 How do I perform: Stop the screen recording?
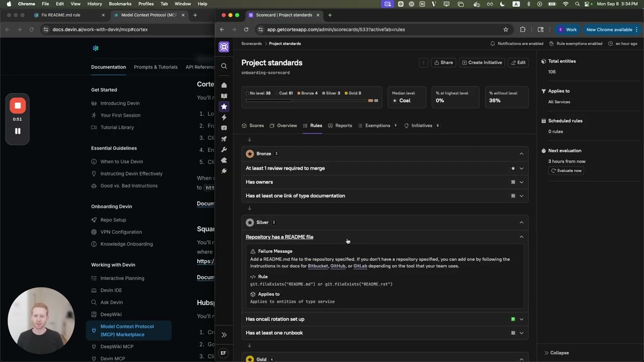tap(18, 106)
